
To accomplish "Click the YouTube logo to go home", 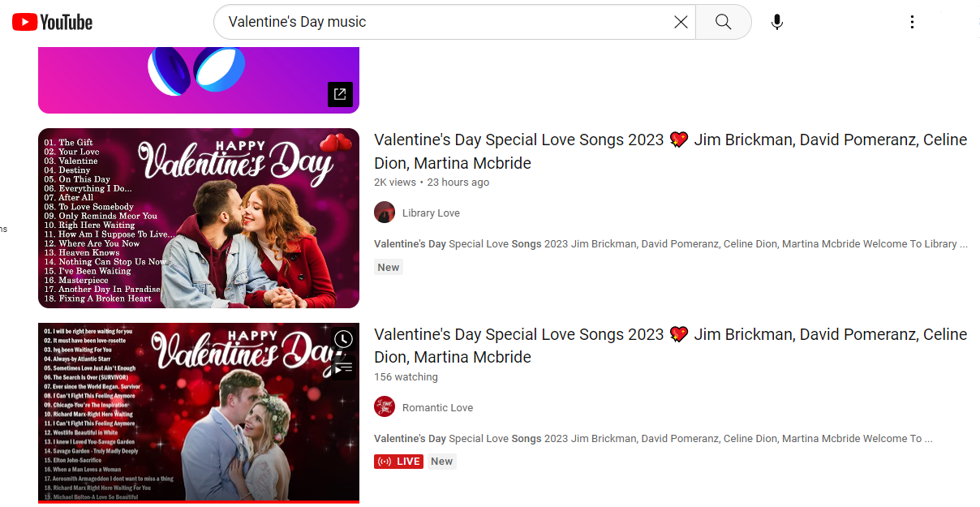I will pos(53,22).
